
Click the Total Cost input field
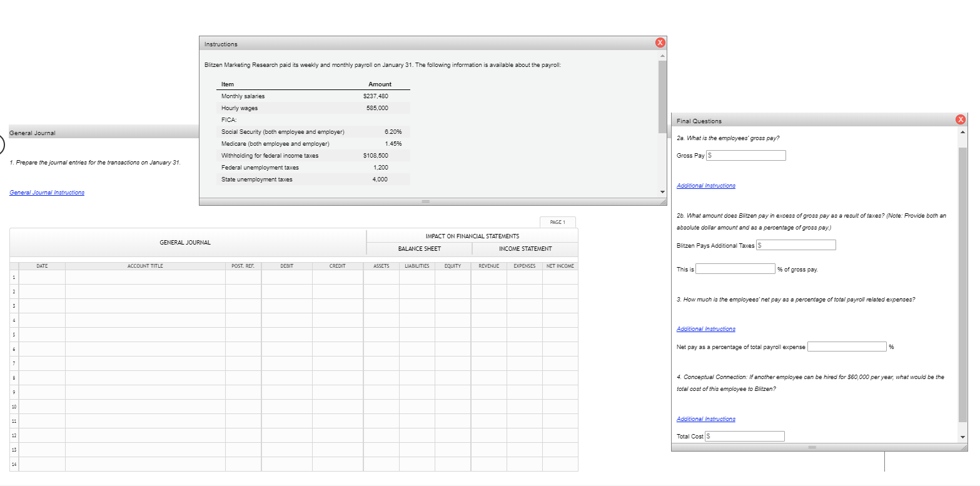pos(745,436)
